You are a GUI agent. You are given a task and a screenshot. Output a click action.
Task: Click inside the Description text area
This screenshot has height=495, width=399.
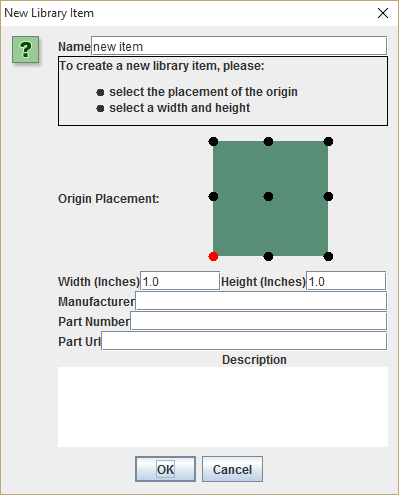click(x=223, y=407)
